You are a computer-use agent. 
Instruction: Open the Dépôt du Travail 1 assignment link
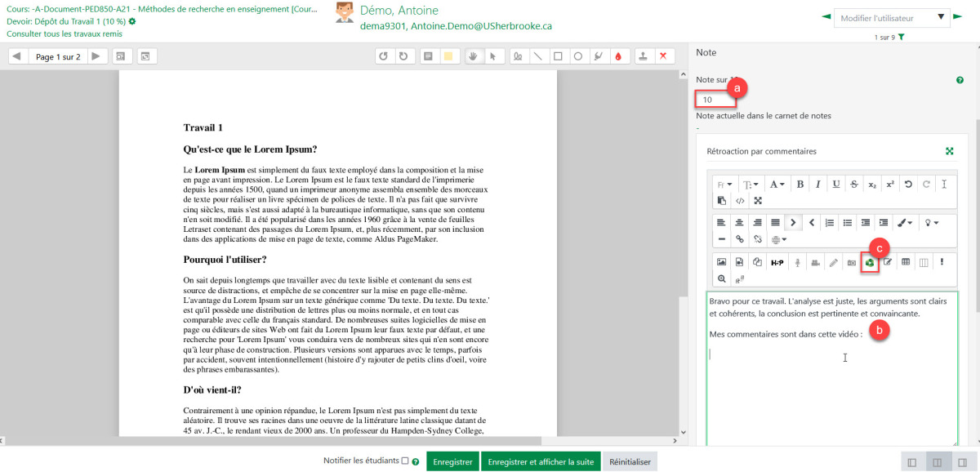click(x=65, y=21)
